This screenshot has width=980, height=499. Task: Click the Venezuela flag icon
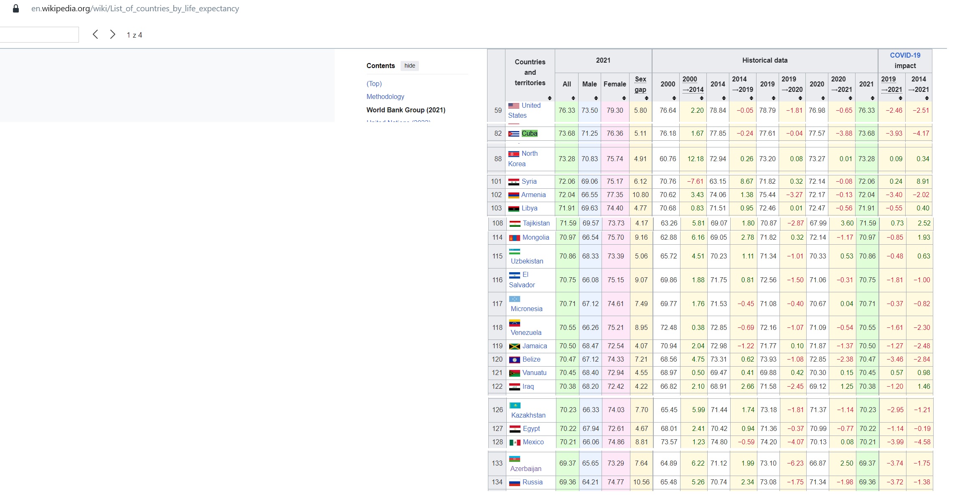(515, 323)
